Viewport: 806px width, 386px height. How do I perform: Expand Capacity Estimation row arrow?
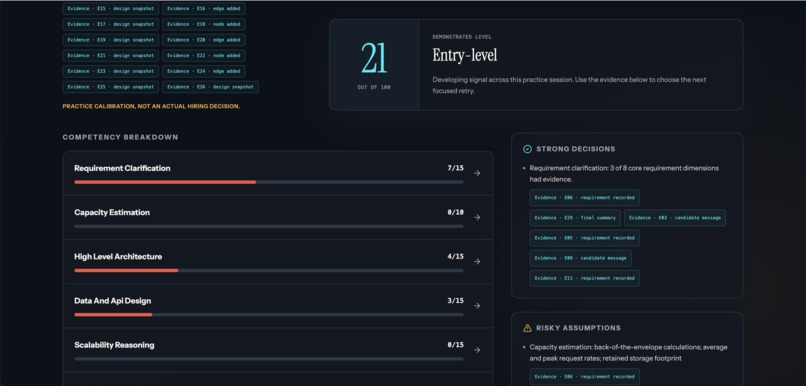(x=477, y=217)
